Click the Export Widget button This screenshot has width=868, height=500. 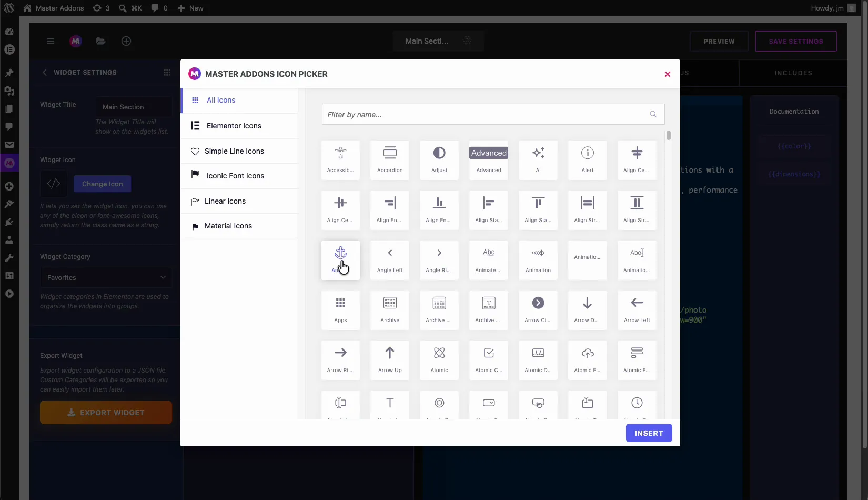106,413
